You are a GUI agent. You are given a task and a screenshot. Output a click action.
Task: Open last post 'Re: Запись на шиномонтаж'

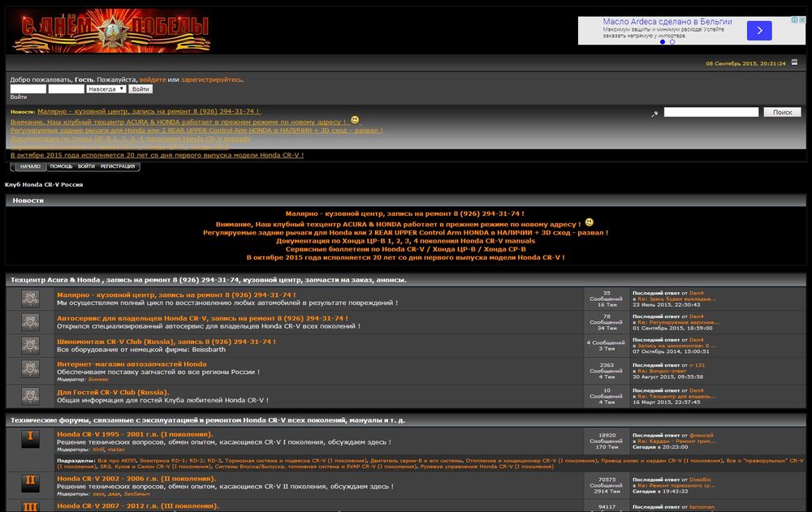click(677, 346)
